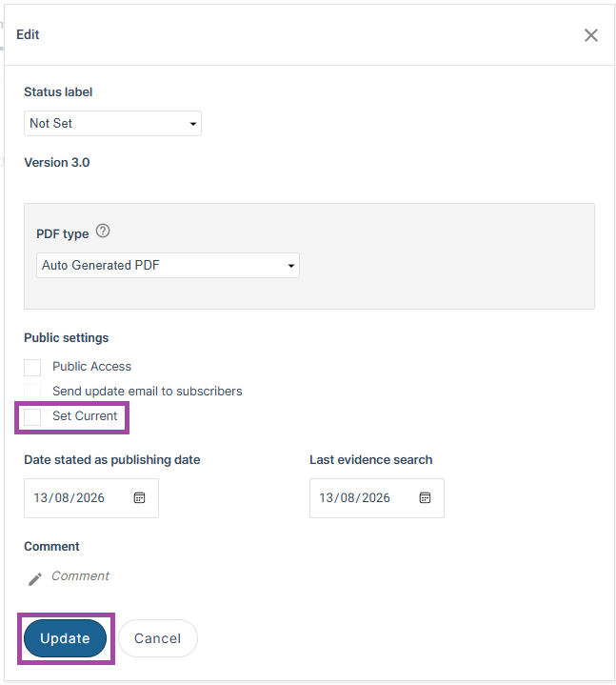The height and width of the screenshot is (685, 616).
Task: Enable the Public Access checkbox
Action: point(32,368)
